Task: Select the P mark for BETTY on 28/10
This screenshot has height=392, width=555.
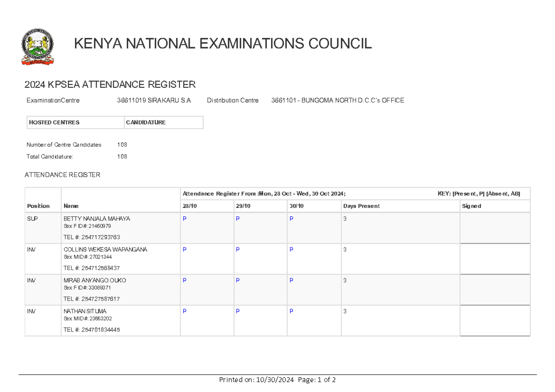Action: (185, 219)
